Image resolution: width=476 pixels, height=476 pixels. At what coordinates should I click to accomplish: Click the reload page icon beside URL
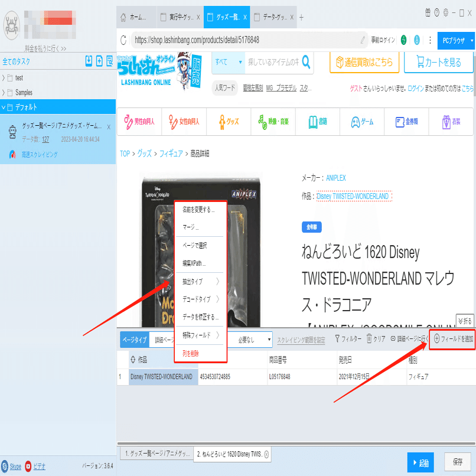123,40
